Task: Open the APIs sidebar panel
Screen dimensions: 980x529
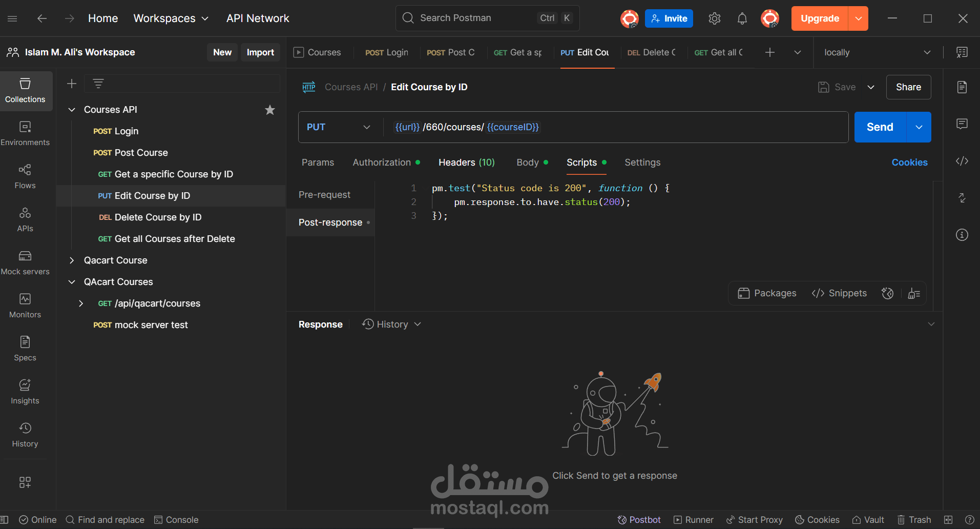Action: click(x=25, y=220)
